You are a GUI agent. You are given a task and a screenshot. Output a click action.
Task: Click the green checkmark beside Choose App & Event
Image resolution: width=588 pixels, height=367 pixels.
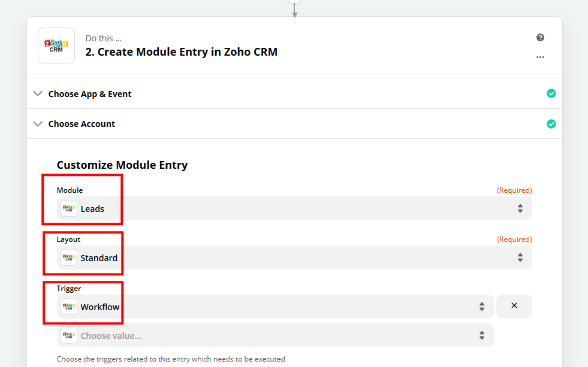click(551, 93)
